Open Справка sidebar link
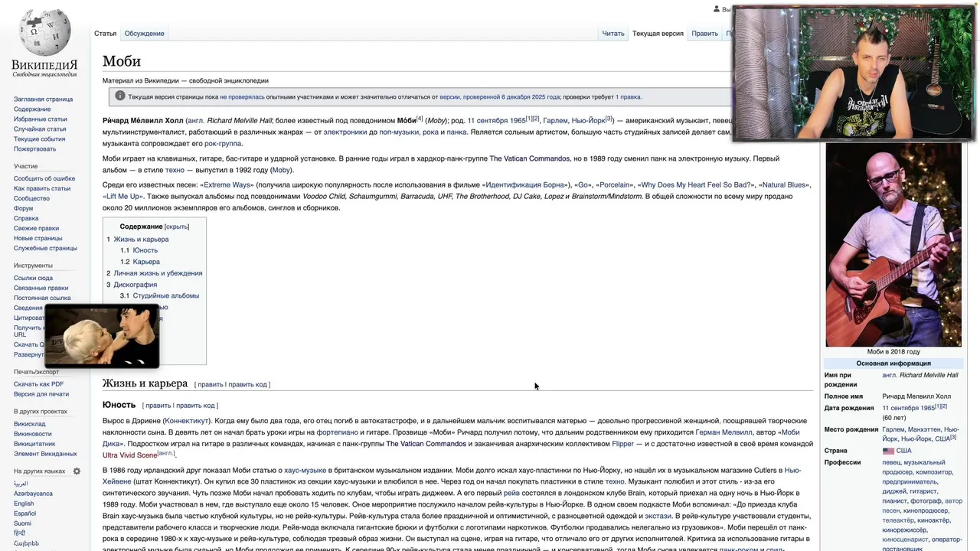 tap(26, 219)
